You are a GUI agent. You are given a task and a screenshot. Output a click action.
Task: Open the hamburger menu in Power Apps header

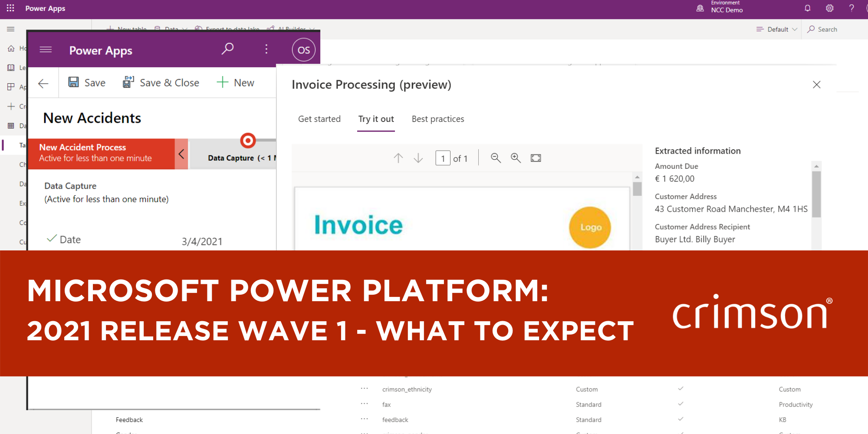click(x=46, y=49)
